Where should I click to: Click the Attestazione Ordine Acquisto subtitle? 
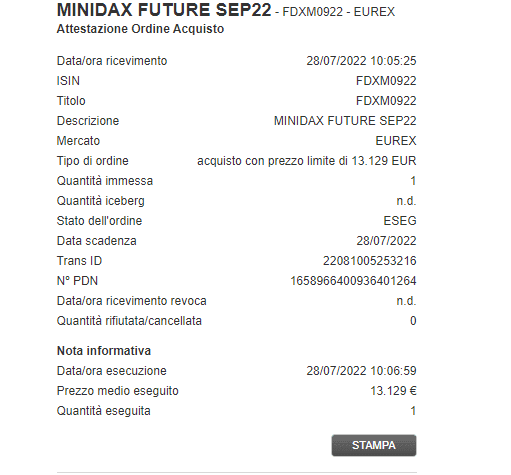[140, 29]
